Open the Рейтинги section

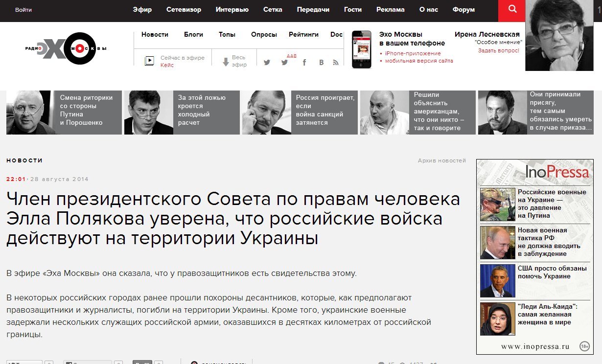[303, 34]
